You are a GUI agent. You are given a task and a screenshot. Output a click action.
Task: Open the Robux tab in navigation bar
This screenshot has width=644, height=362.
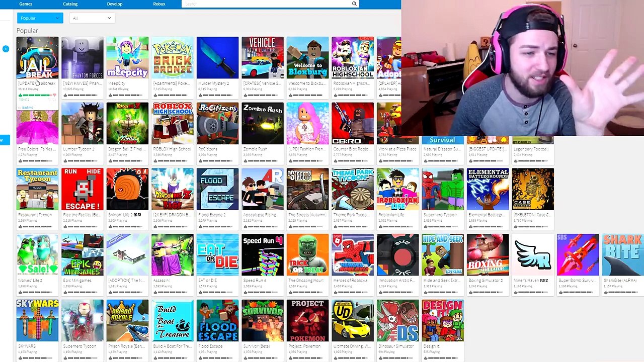[x=159, y=4]
